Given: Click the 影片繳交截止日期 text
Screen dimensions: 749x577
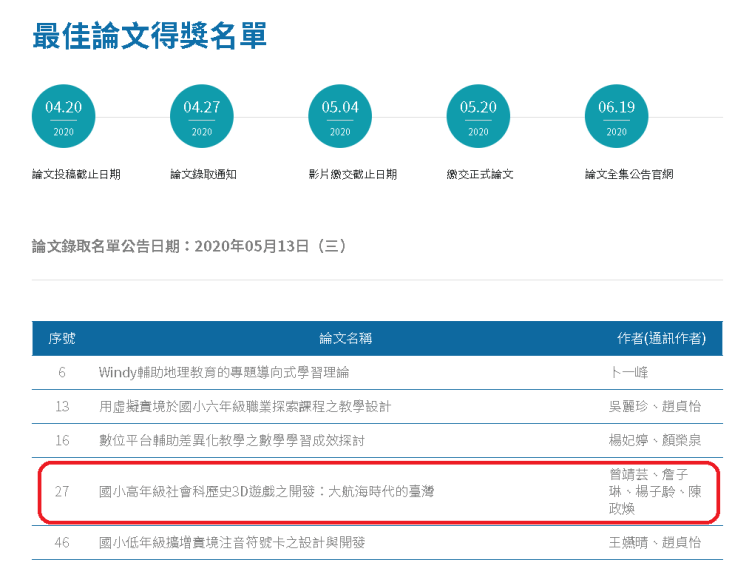Looking at the screenshot, I should pyautogui.click(x=352, y=174).
